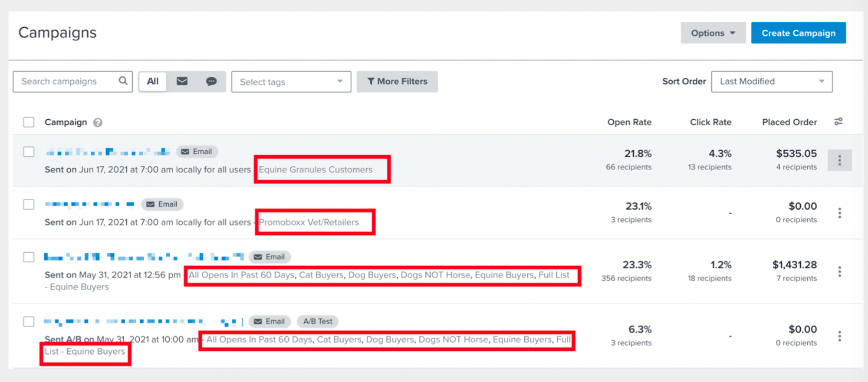Viewport: 868px width, 382px height.
Task: Click the Create Campaign button
Action: coord(798,33)
